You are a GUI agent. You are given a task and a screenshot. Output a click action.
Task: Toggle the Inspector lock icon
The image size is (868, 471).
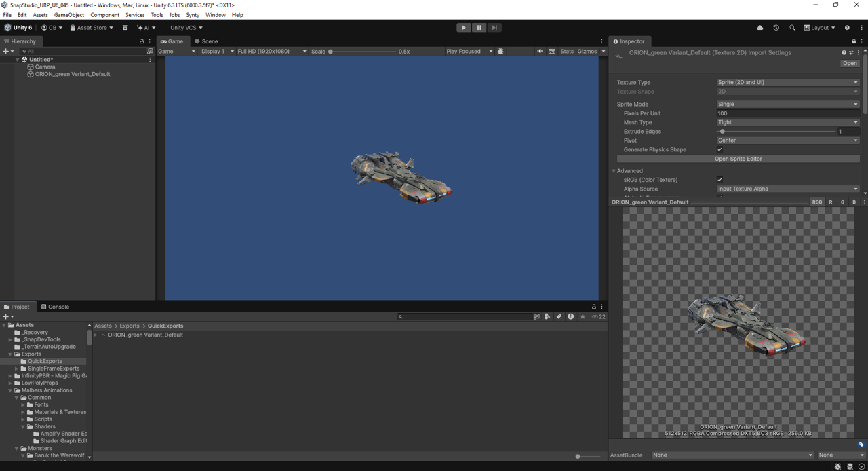click(x=854, y=41)
